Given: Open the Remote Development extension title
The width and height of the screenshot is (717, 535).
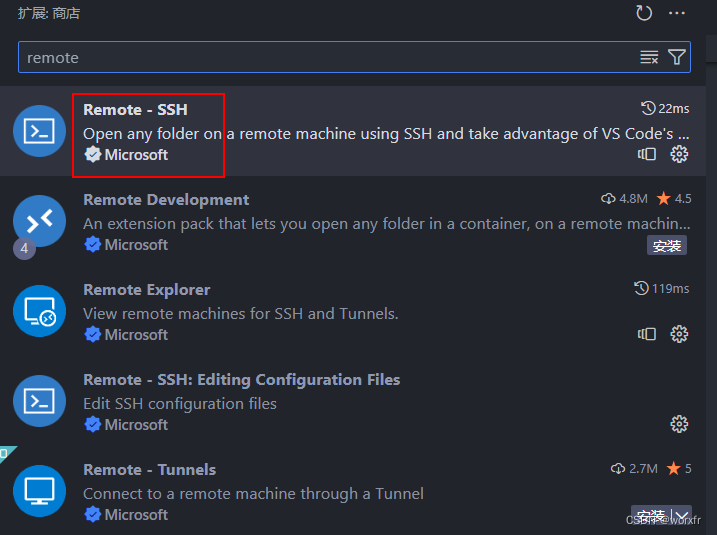Looking at the screenshot, I should pos(166,200).
